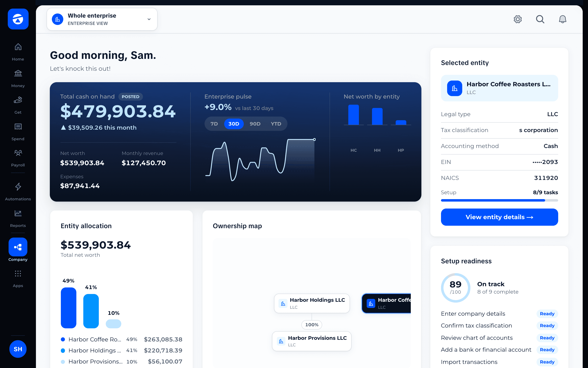This screenshot has height=368, width=588.
Task: Click the Harbor Coffee node icon in ownership map
Action: pos(371,303)
